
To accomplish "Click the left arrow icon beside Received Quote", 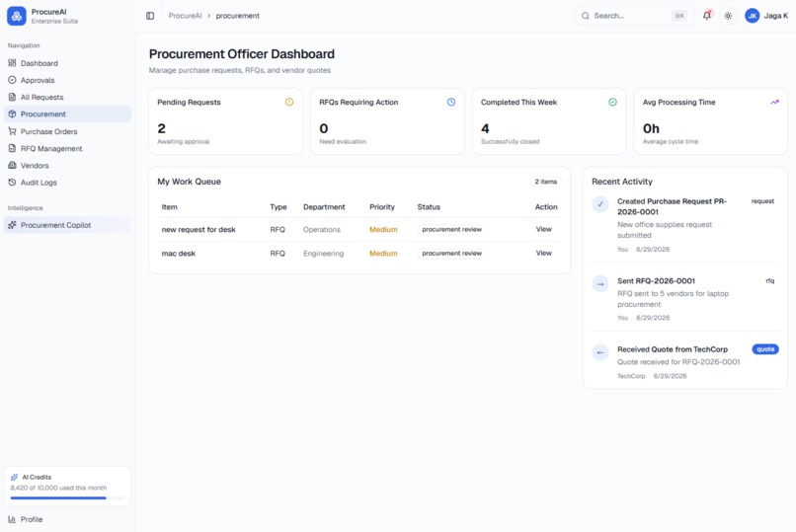I will click(600, 352).
